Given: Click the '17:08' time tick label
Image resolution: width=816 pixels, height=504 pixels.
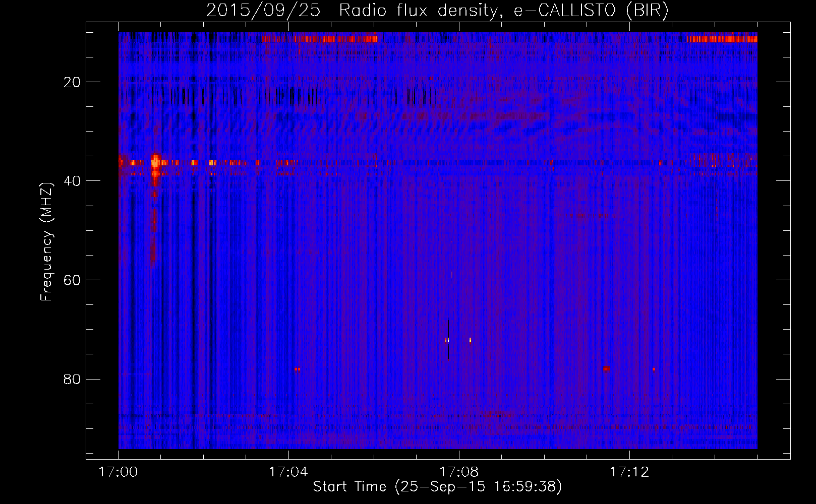Looking at the screenshot, I should [459, 472].
